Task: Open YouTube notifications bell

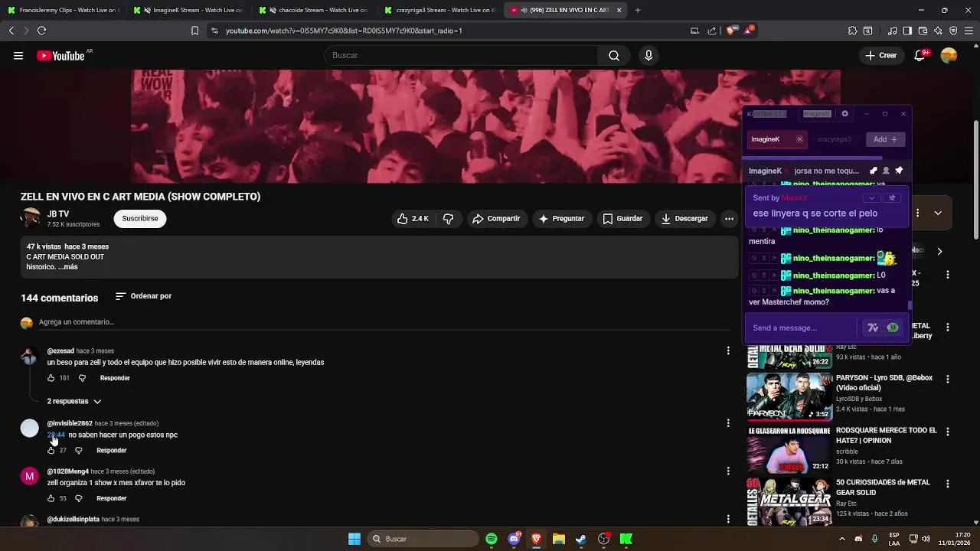Action: point(920,55)
